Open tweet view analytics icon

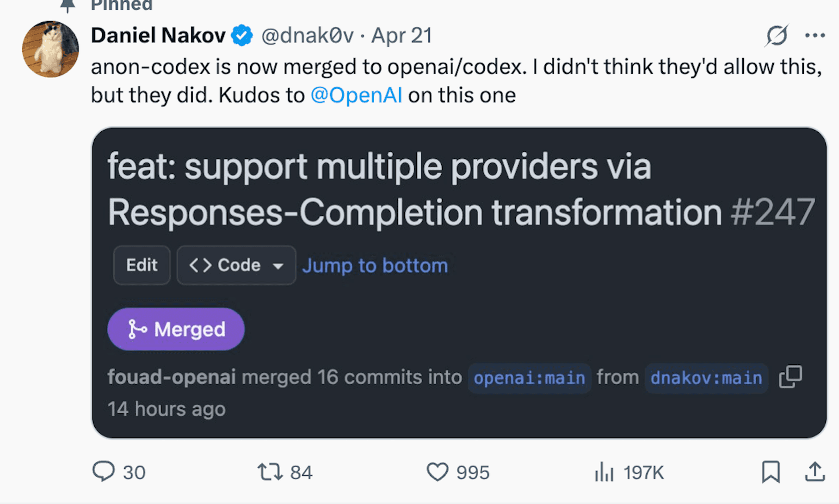tap(604, 472)
